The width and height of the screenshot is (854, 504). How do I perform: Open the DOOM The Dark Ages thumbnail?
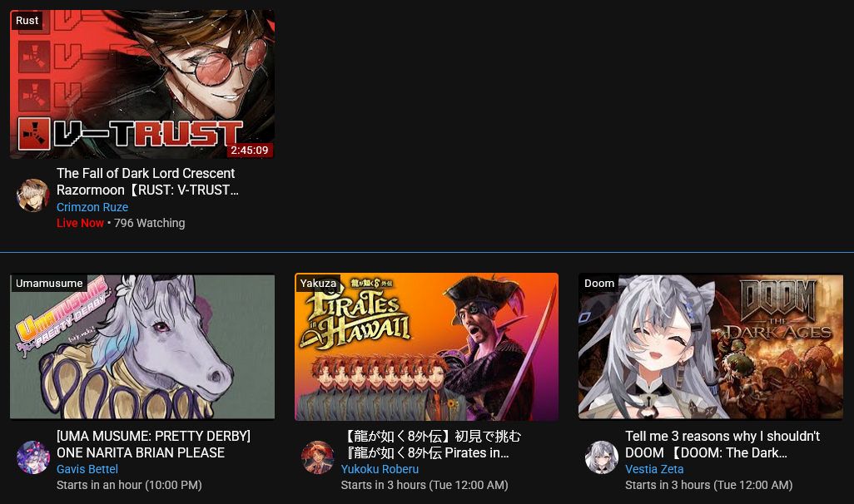point(711,347)
